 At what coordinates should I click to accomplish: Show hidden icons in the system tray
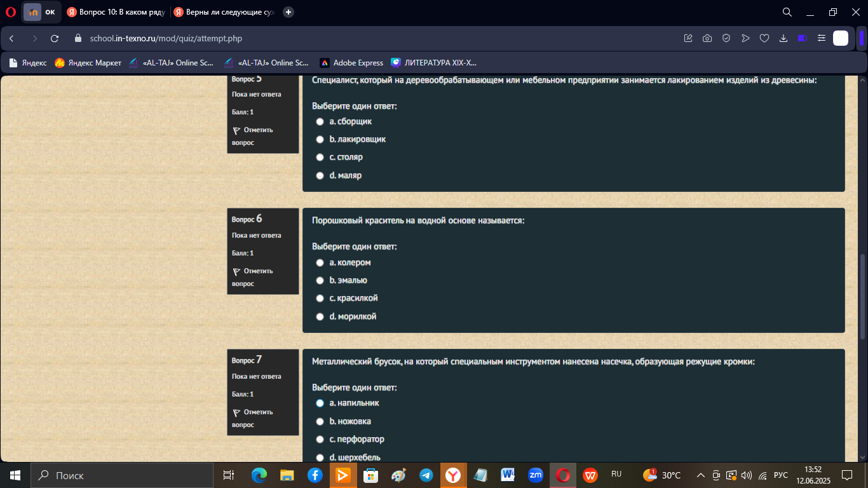click(x=701, y=475)
